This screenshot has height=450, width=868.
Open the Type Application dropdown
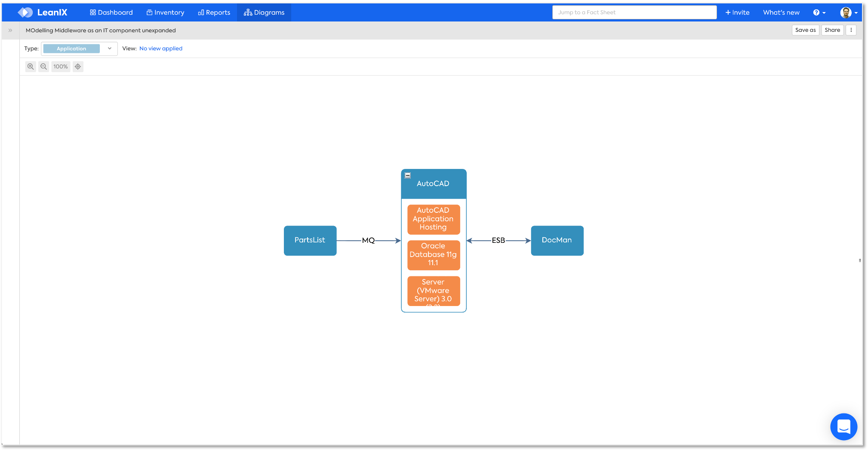tap(79, 49)
